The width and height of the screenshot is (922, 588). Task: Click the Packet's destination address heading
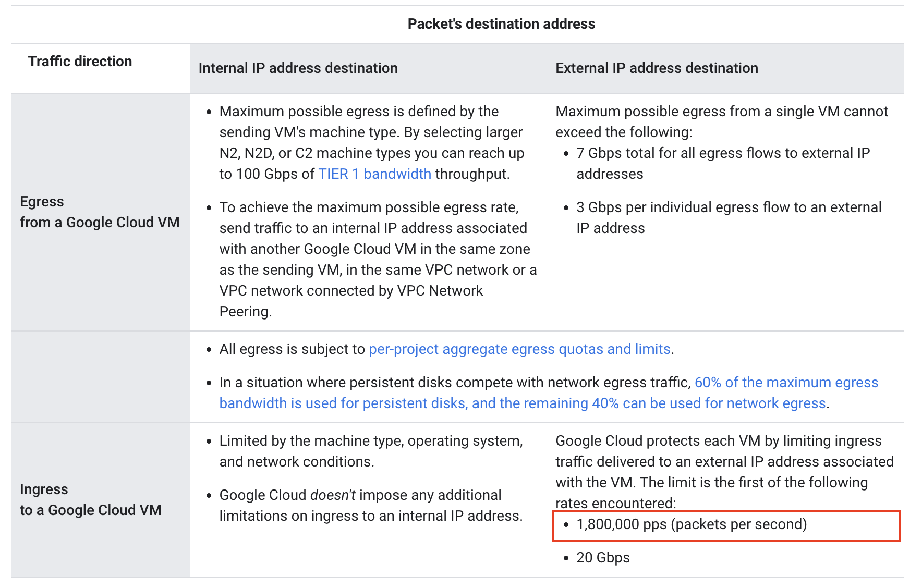(x=501, y=23)
